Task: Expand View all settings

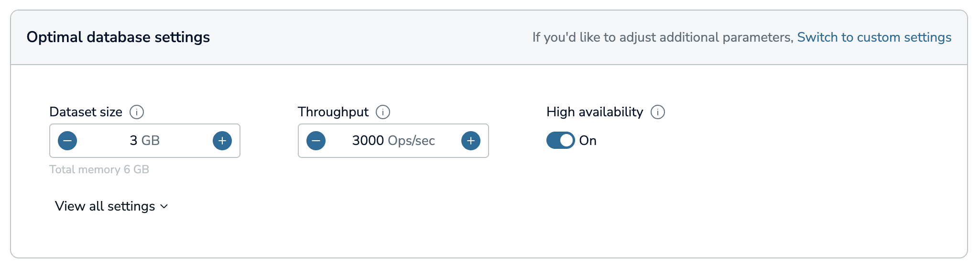Action: coord(112,206)
